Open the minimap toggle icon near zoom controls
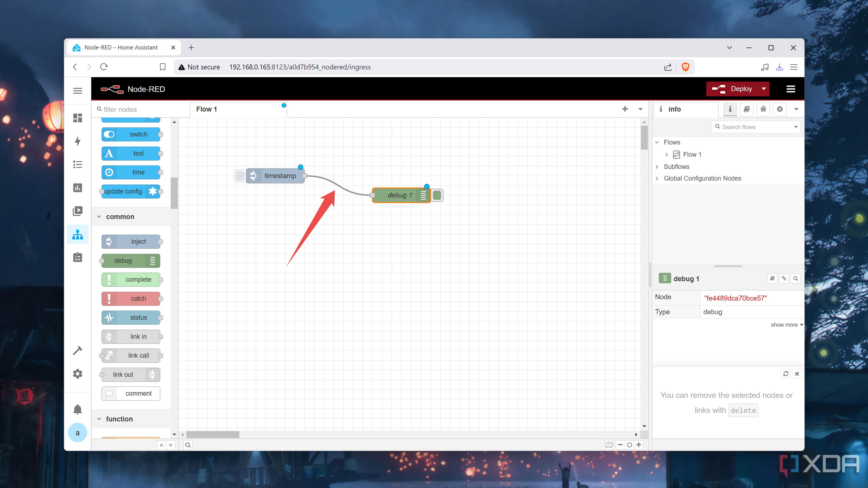Image resolution: width=868 pixels, height=488 pixels. (x=609, y=445)
